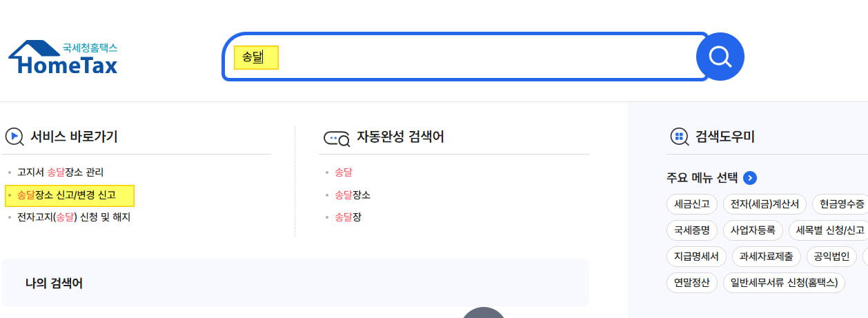Click the 자동완성 검색어 icon
Screen dimensions: 868x318
[337, 137]
